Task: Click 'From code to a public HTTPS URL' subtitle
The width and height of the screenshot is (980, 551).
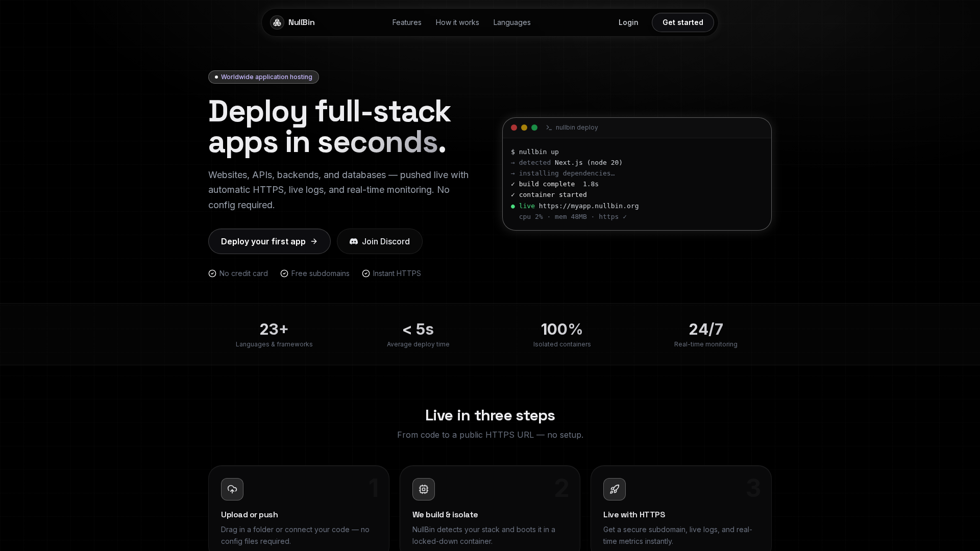Action: (490, 435)
